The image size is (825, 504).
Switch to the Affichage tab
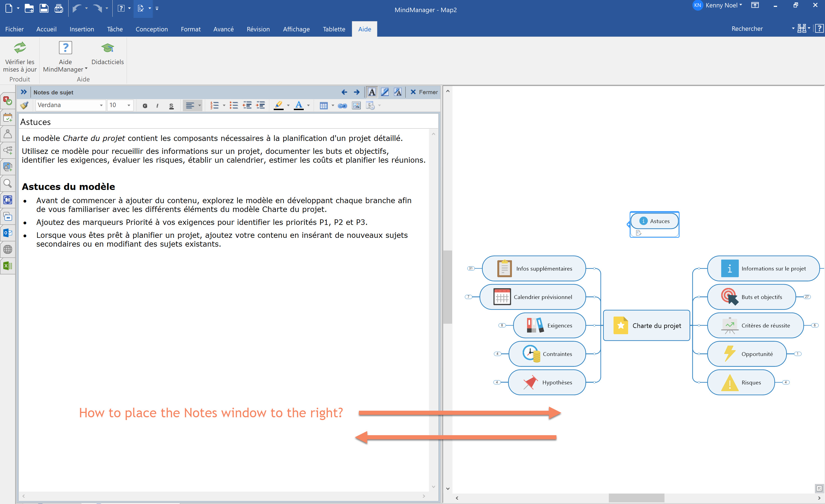(x=296, y=29)
